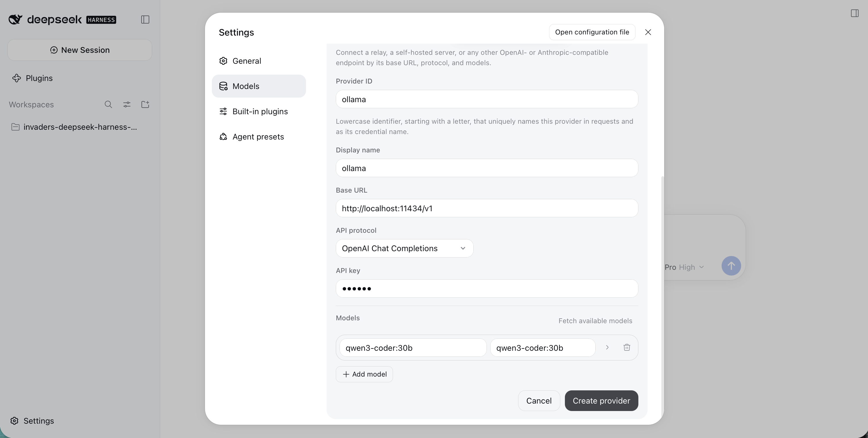Edit the first qwen3-coder:30b model ID field
The width and height of the screenshot is (868, 438).
pos(413,348)
